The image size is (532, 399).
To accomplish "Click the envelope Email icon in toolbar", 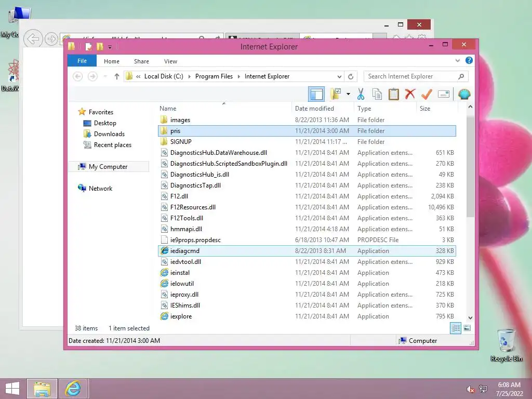I will click(444, 94).
